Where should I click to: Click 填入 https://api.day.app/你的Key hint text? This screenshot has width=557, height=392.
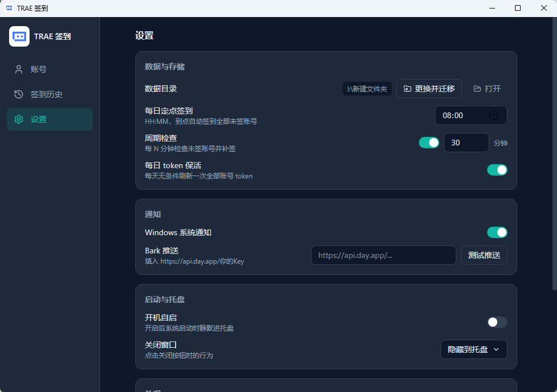click(x=194, y=261)
